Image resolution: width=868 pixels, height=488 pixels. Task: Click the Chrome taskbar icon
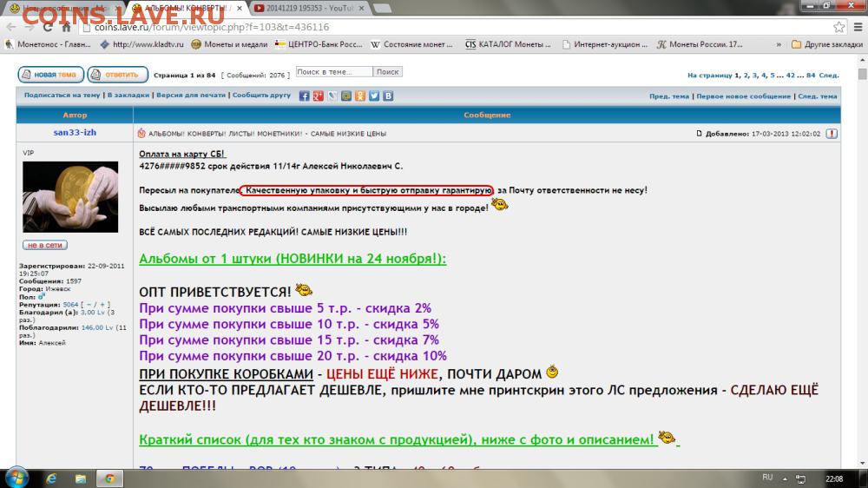(x=109, y=478)
